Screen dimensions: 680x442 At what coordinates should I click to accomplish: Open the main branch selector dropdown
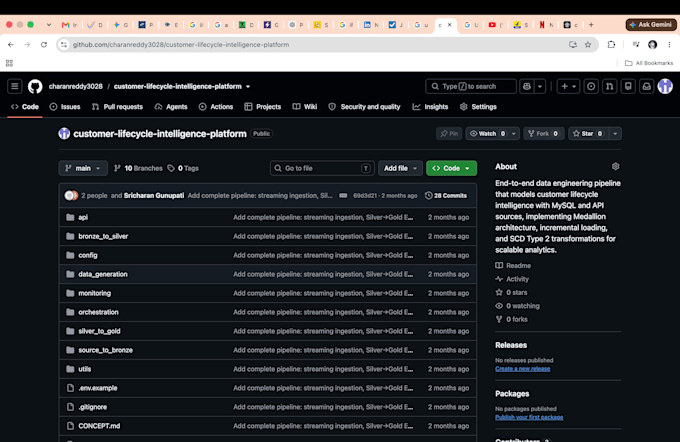pyautogui.click(x=83, y=168)
